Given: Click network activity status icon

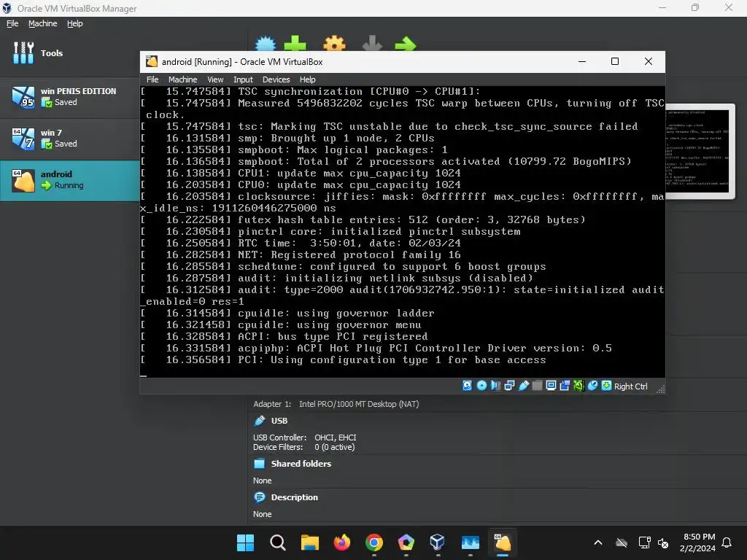Looking at the screenshot, I should click(x=509, y=386).
